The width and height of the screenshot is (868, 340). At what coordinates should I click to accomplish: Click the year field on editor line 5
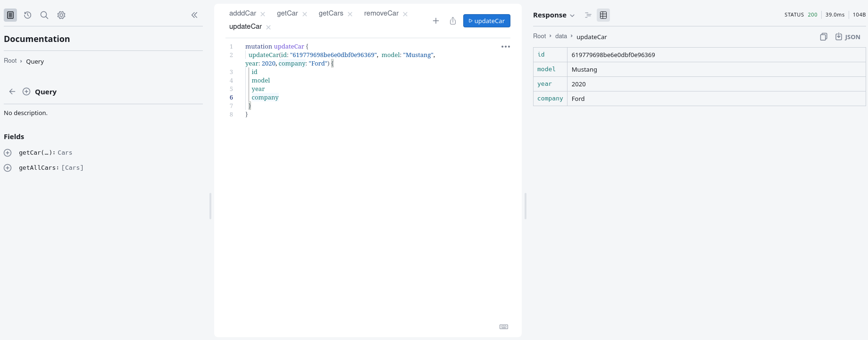[258, 89]
